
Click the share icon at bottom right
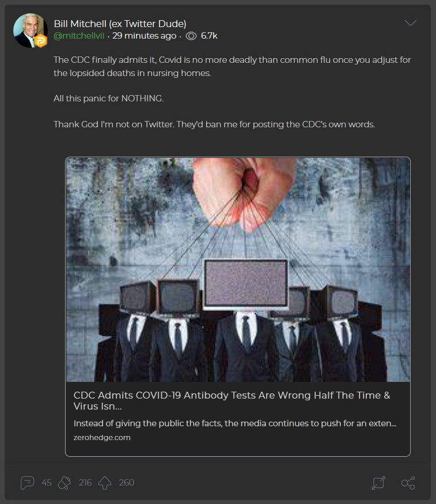pos(408,483)
